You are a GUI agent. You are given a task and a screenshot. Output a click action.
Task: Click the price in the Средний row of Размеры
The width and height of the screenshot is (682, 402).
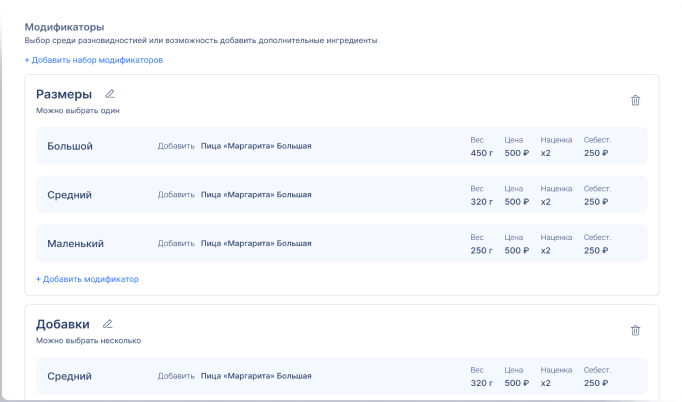point(517,202)
